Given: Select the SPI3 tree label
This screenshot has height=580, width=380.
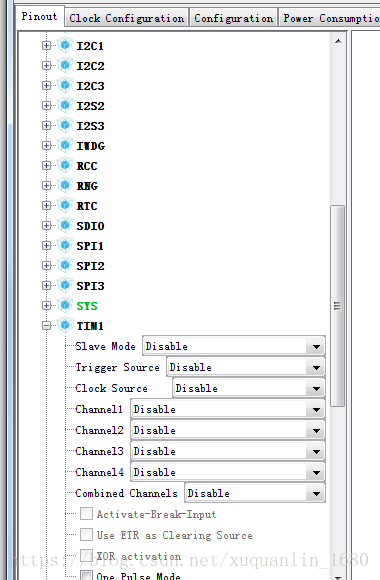Looking at the screenshot, I should click(90, 286).
